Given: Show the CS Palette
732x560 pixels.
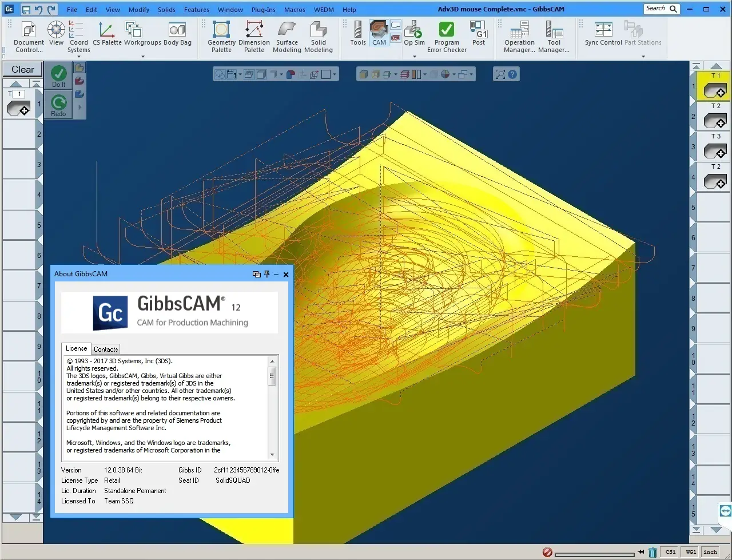Looking at the screenshot, I should coord(107,33).
